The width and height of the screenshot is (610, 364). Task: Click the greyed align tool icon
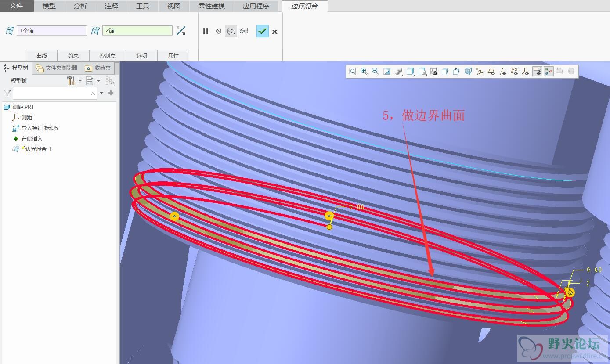pos(560,71)
